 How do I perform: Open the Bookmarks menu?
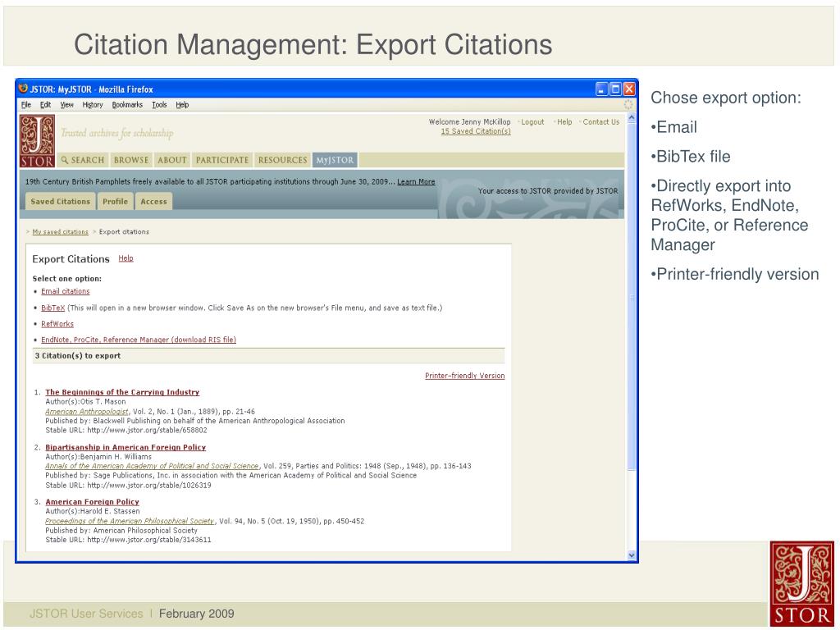pos(127,105)
